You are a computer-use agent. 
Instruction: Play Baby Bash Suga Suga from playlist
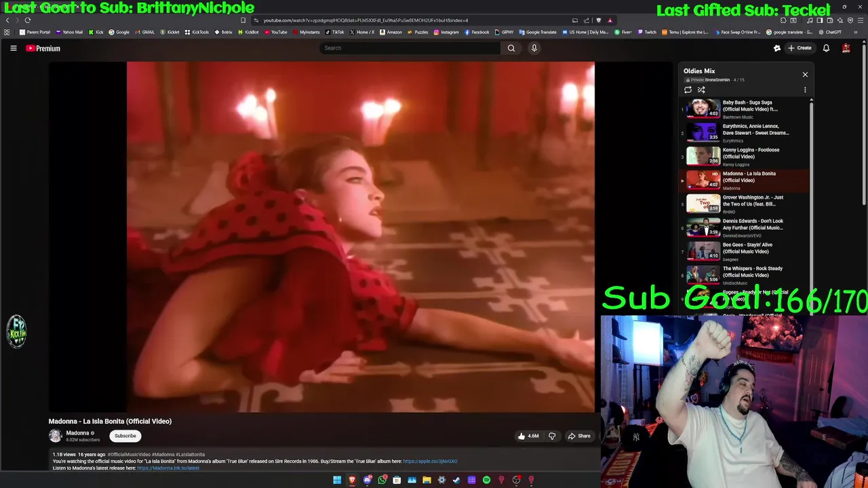(746, 108)
